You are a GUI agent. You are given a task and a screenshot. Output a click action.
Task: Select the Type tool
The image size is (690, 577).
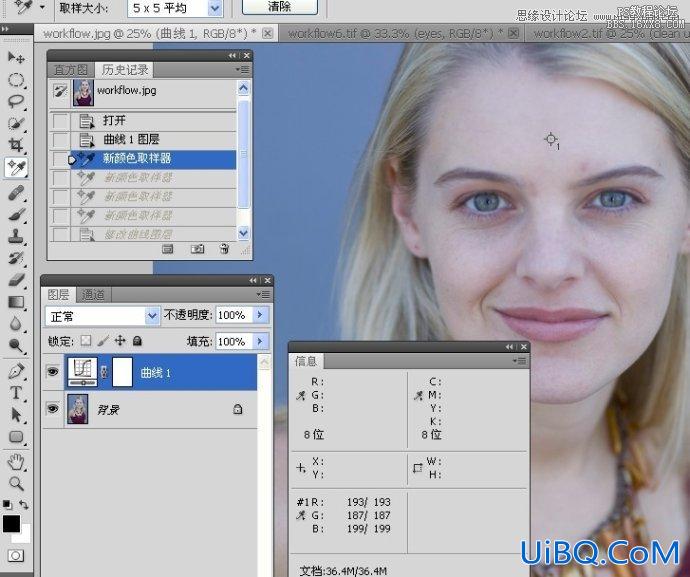pos(16,393)
